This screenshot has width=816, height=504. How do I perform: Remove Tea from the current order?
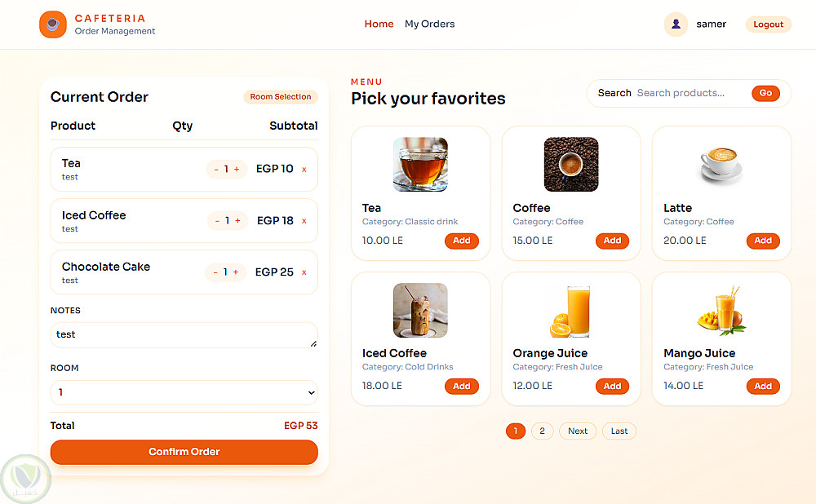tap(304, 170)
